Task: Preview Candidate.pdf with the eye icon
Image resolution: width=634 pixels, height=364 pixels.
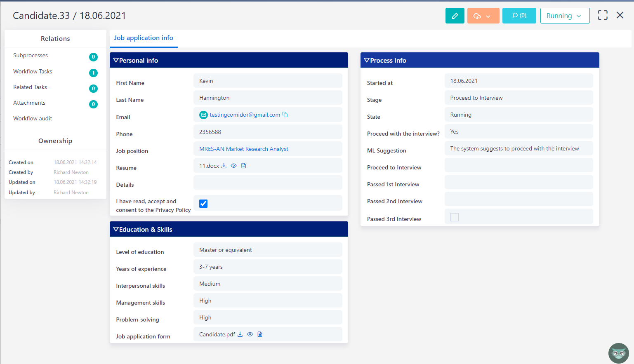Action: coord(250,334)
